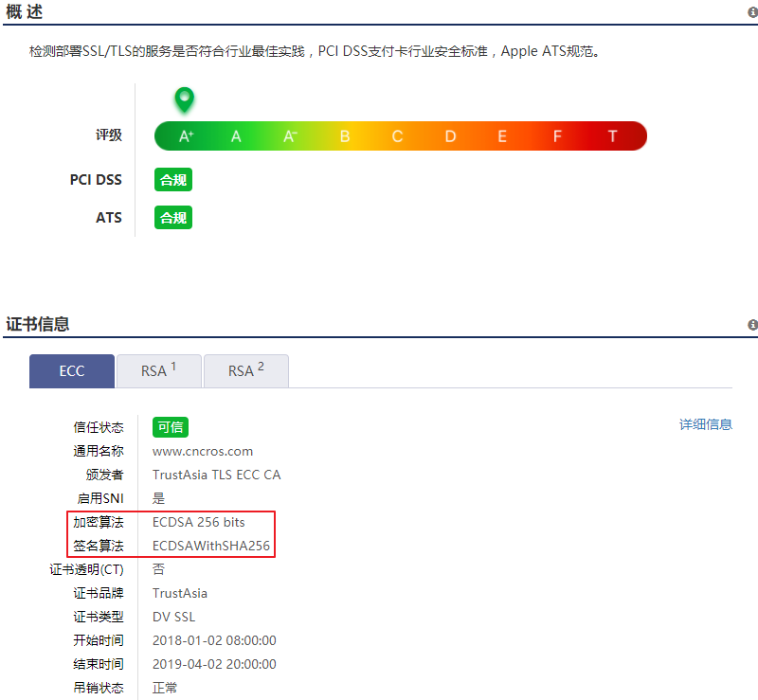Viewport: 758px width, 700px height.
Task: Click the ATS 合规 badge
Action: pyautogui.click(x=172, y=217)
